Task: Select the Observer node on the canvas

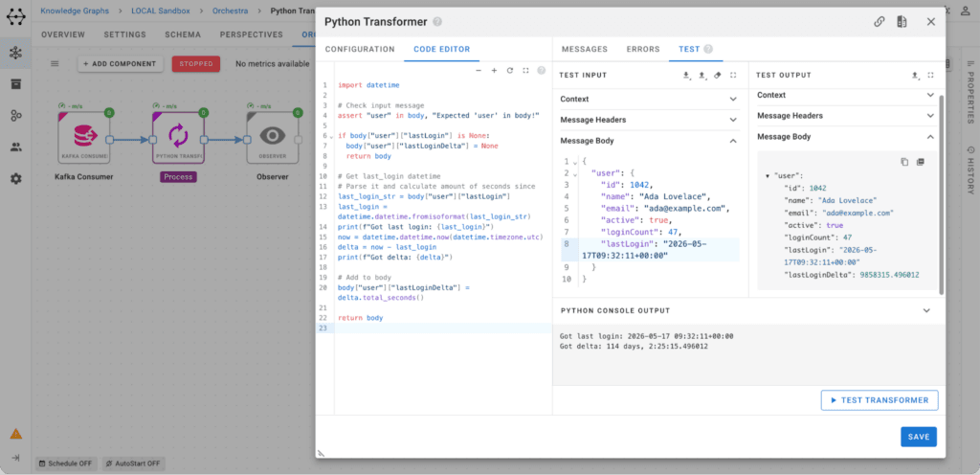Action: tap(271, 138)
